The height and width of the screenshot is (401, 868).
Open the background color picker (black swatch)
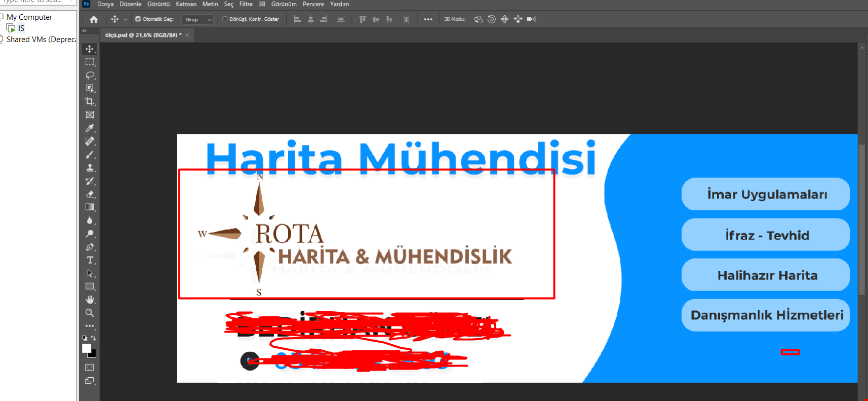tap(93, 354)
